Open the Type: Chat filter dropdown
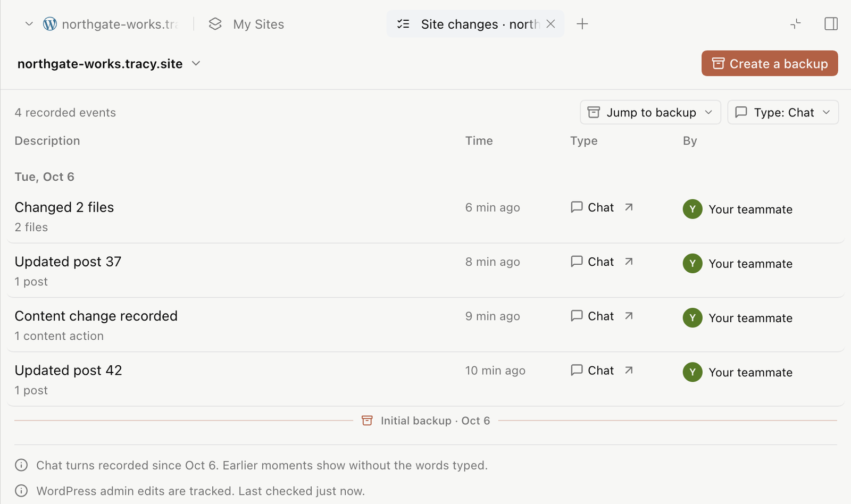 (x=783, y=112)
